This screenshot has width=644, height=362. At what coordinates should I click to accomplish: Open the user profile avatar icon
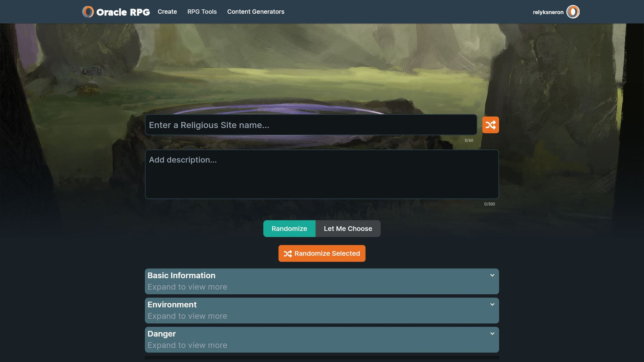572,12
